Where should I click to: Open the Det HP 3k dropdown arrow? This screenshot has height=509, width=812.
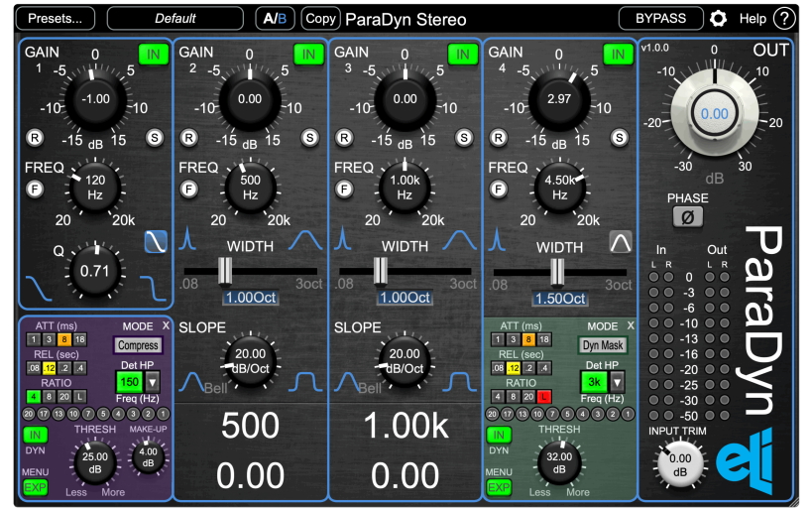[x=616, y=382]
